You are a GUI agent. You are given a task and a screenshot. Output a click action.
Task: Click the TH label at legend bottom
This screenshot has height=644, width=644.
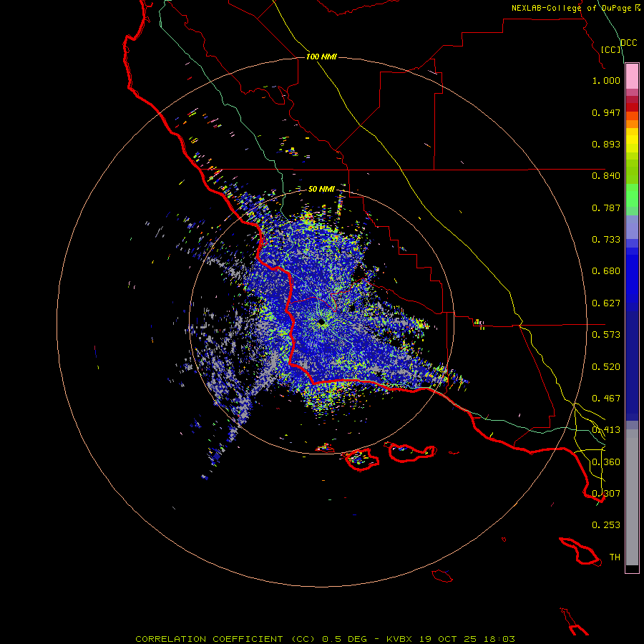615,557
